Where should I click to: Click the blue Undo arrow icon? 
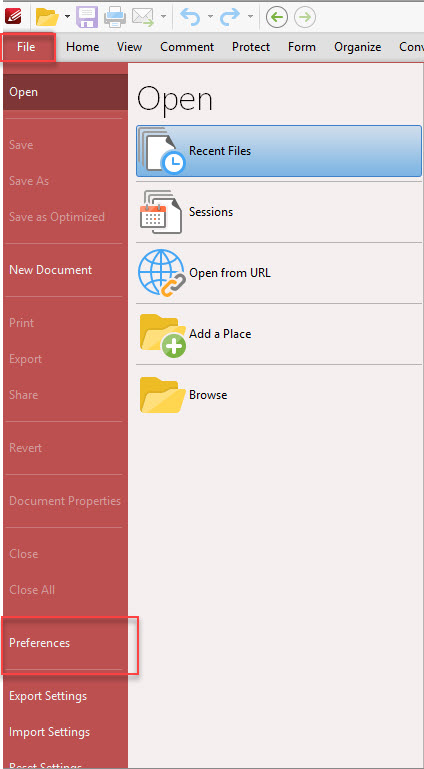click(190, 17)
